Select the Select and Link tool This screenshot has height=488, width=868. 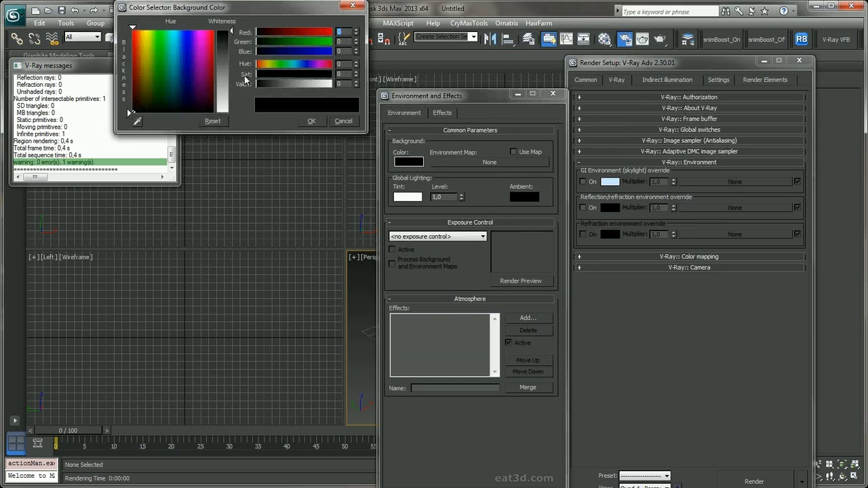click(17, 39)
